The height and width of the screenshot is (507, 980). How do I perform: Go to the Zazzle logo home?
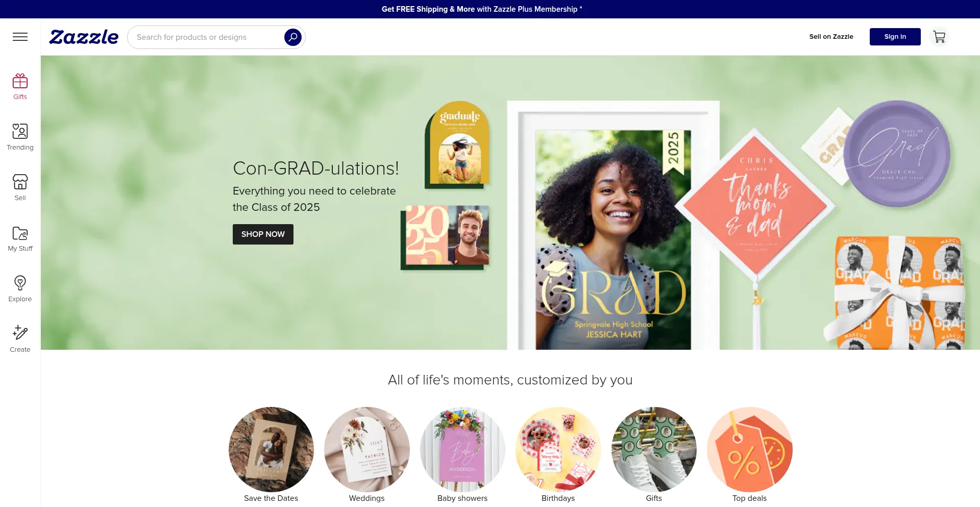tap(84, 37)
